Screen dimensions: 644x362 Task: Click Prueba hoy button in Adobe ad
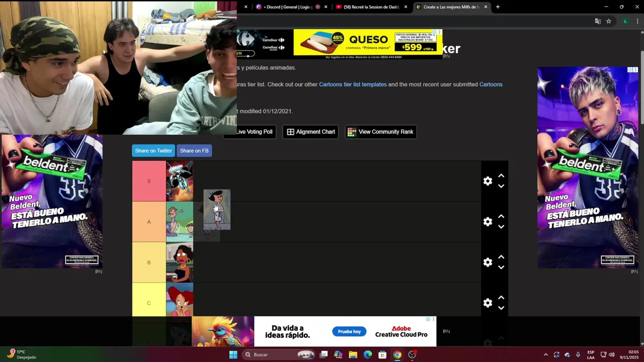pos(349,332)
